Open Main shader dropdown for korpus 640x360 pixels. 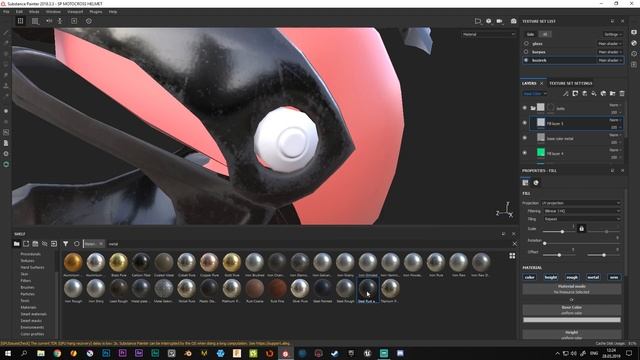pos(609,52)
